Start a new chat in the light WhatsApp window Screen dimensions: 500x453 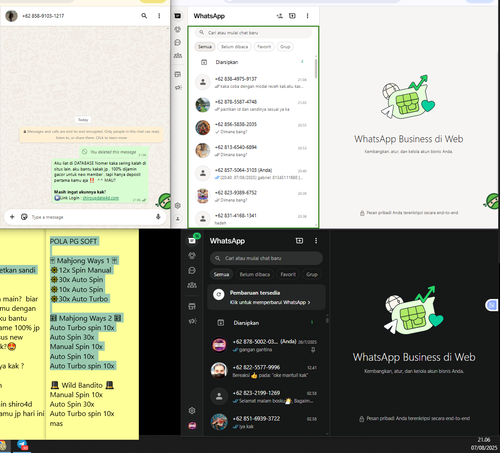point(292,16)
